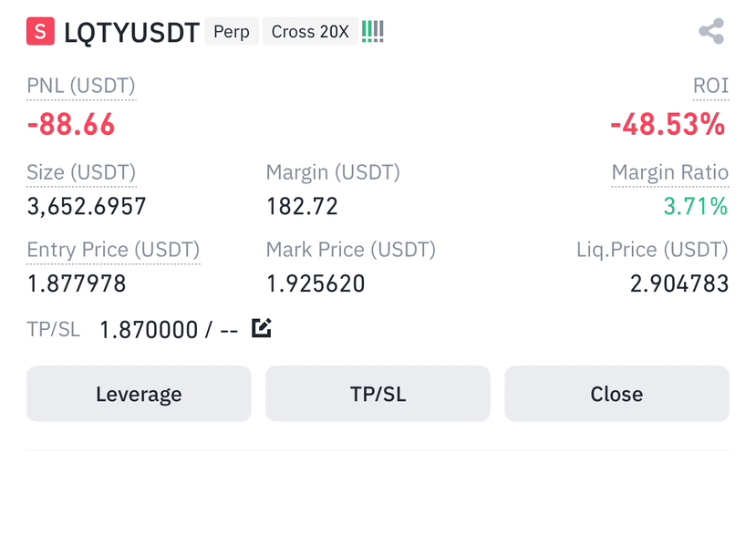Screen dimensions: 756x546
Task: Click the 3.71% margin ratio value
Action: click(x=696, y=206)
